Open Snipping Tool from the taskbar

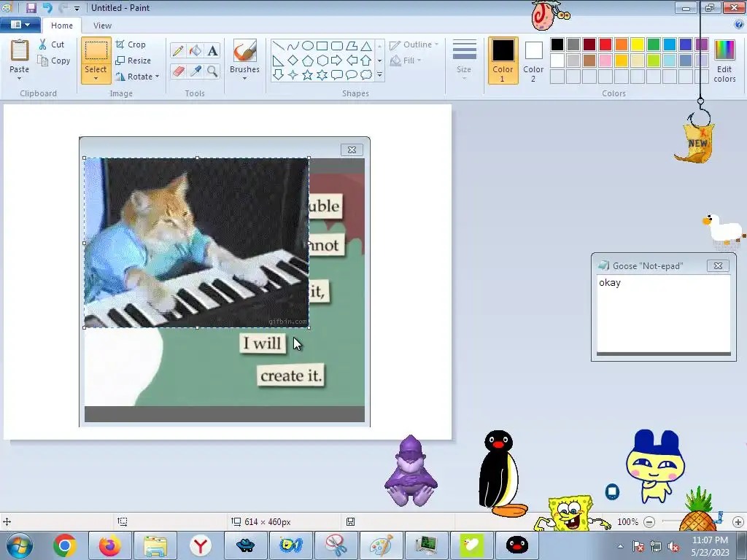coord(336,545)
